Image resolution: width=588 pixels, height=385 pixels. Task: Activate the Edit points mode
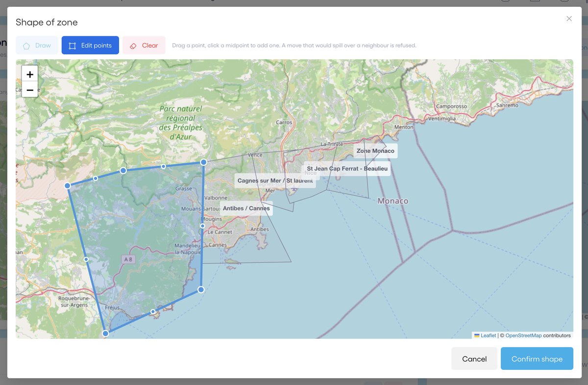[x=90, y=45]
